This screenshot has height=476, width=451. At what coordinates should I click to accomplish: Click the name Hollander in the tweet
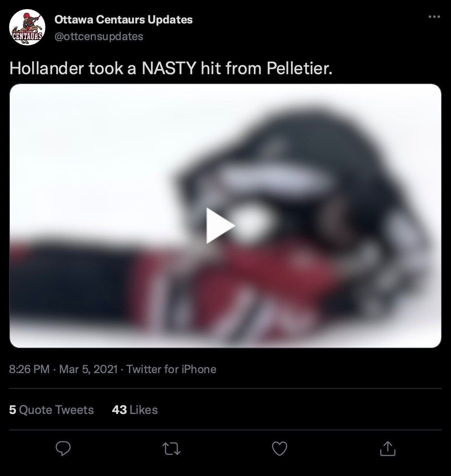coord(46,68)
